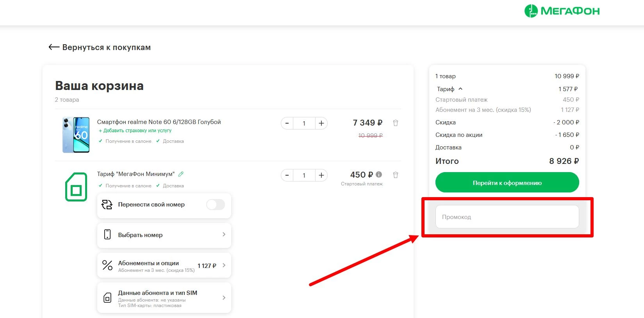Expand Абонементы и опции section
The height and width of the screenshot is (318, 644).
(164, 266)
